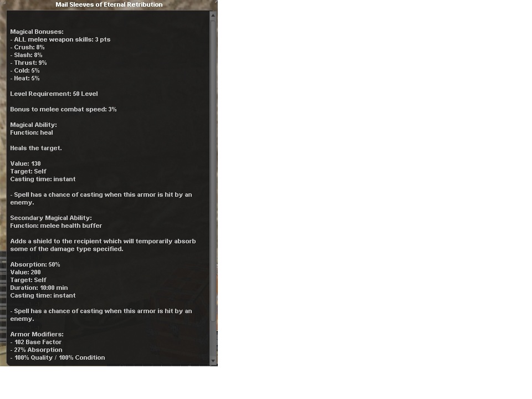Click the Value: 130 line
The width and height of the screenshot is (532, 399).
[25, 163]
